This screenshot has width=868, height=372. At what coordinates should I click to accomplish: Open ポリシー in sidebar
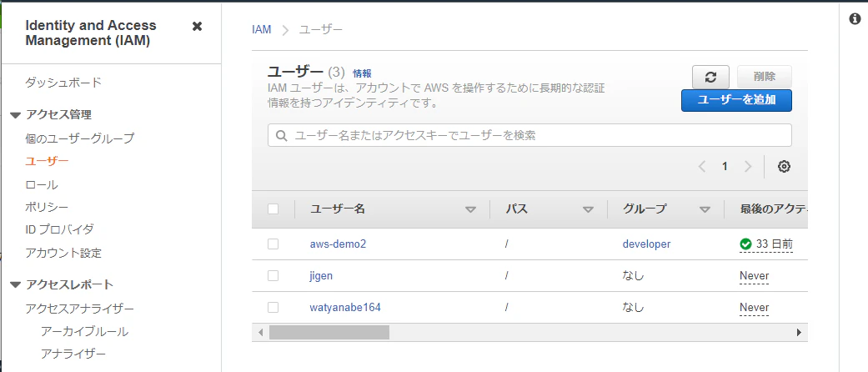[x=47, y=207]
